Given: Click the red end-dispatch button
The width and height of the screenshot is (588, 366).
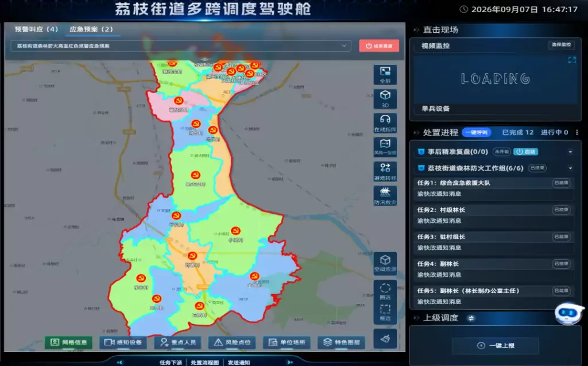Looking at the screenshot, I should tap(379, 46).
